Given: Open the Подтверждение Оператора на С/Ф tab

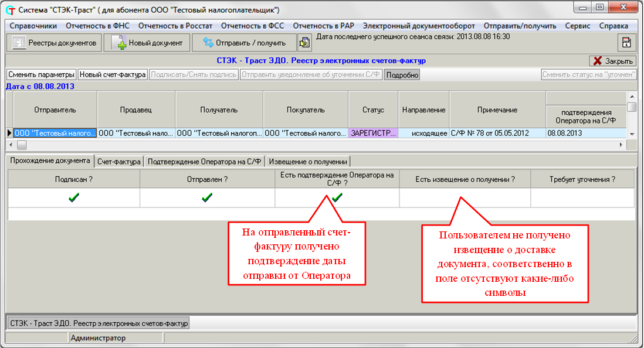Looking at the screenshot, I should coord(204,162).
